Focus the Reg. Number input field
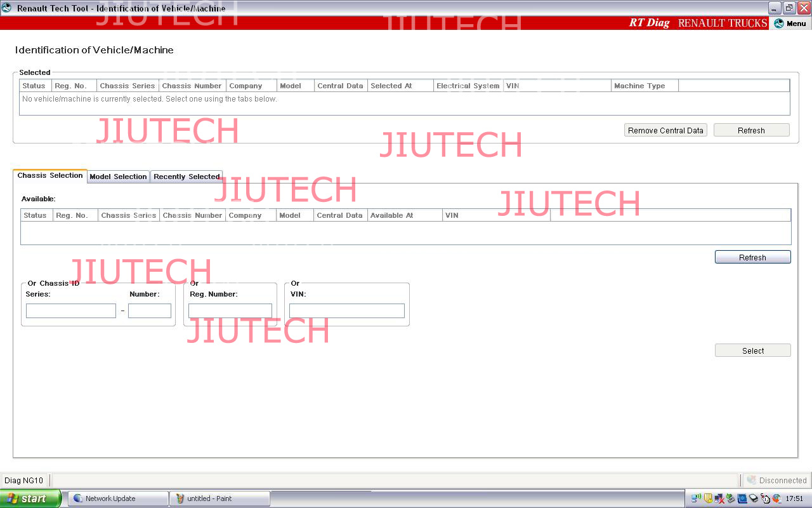This screenshot has width=812, height=508. coord(230,311)
